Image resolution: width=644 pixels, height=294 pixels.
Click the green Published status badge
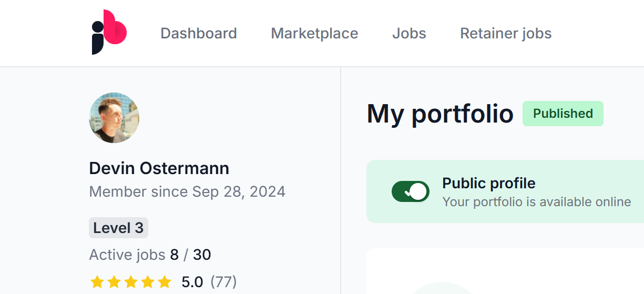click(563, 114)
